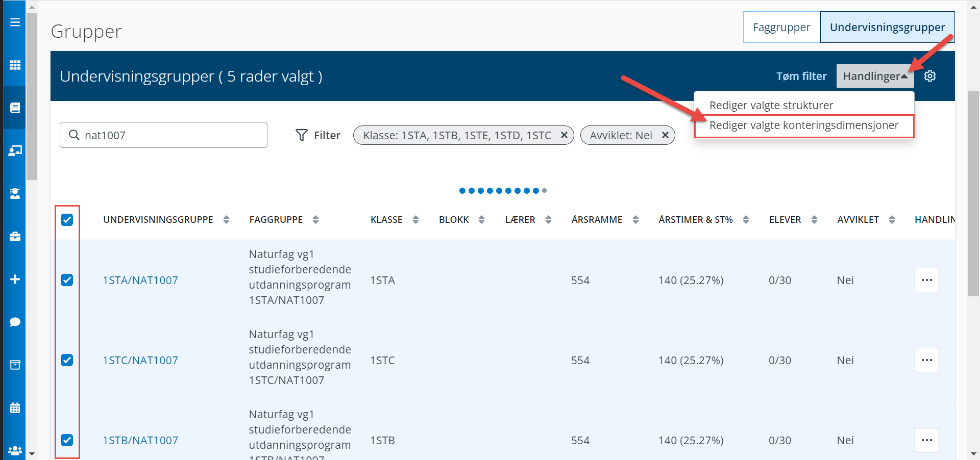The width and height of the screenshot is (980, 460).
Task: Uncheck the 1STC/NAT1007 row checkbox
Action: pos(67,360)
